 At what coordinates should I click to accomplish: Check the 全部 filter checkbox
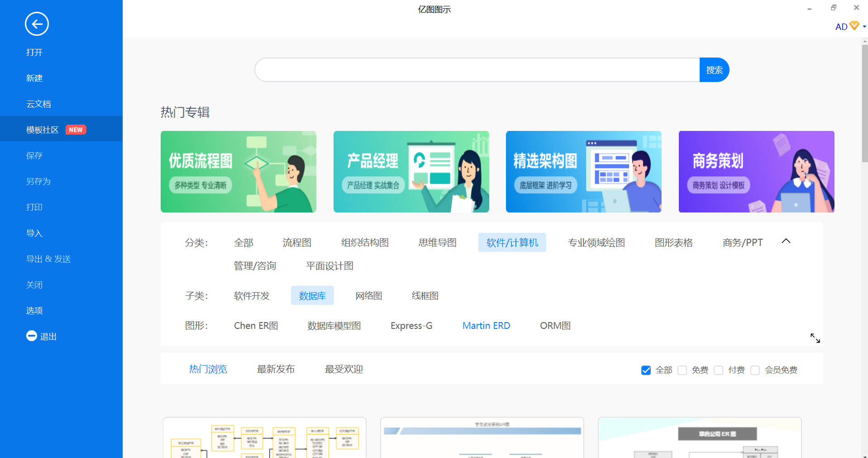click(x=646, y=370)
